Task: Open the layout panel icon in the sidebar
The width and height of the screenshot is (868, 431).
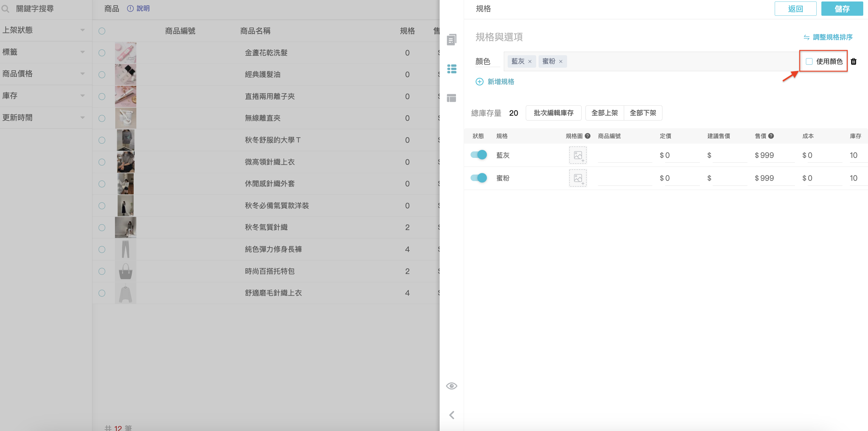Action: tap(452, 98)
